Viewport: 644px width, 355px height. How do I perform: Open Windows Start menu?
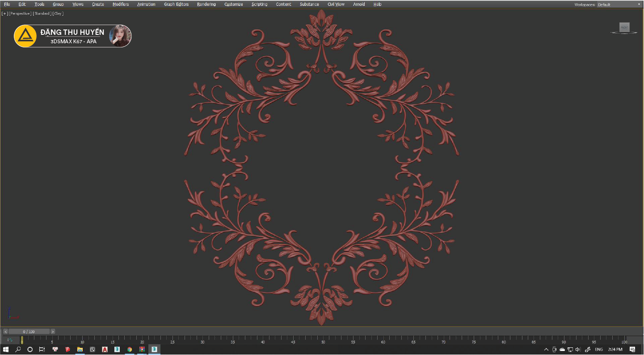pos(6,349)
